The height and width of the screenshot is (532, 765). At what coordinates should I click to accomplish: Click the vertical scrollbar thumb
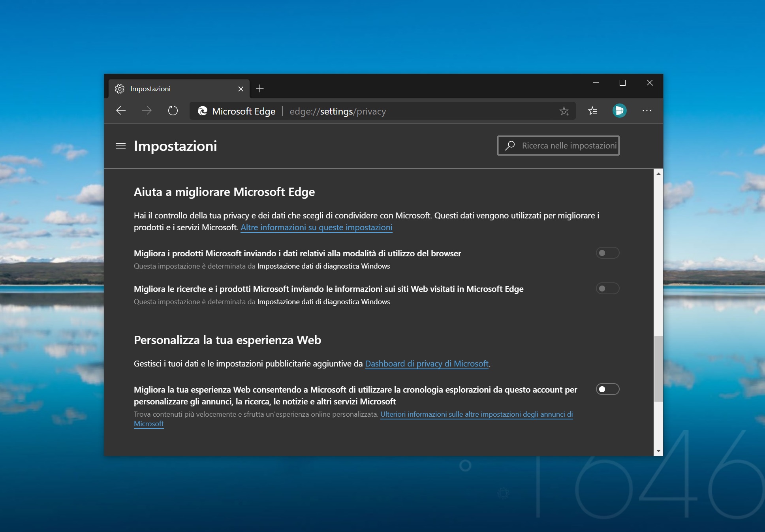658,369
